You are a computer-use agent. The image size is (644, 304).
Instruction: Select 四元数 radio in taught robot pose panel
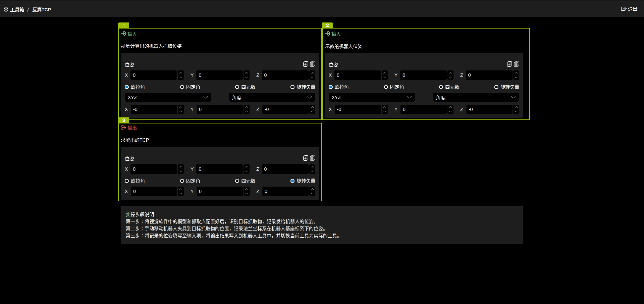(x=441, y=87)
